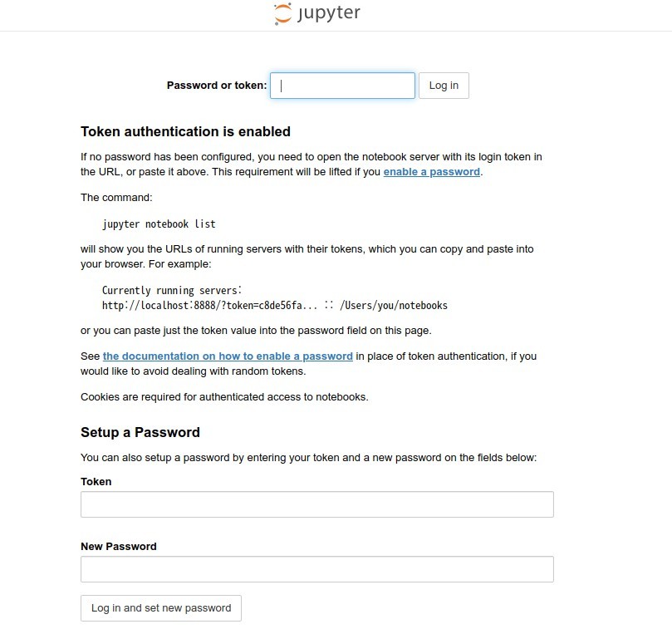Click the Currently running servers line
Viewport: 672px width, 629px height.
pyautogui.click(x=172, y=290)
